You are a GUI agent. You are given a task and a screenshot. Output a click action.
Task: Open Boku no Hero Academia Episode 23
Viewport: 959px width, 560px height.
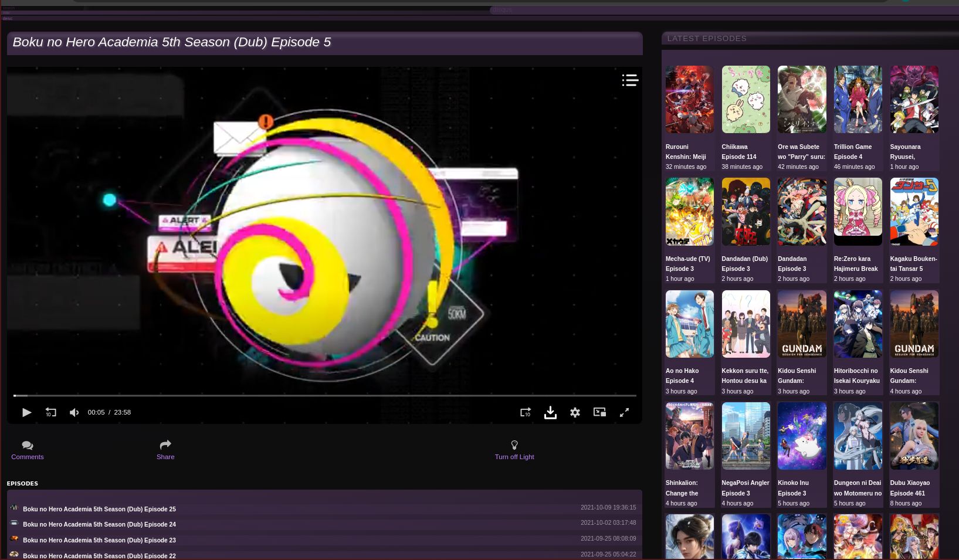point(99,540)
